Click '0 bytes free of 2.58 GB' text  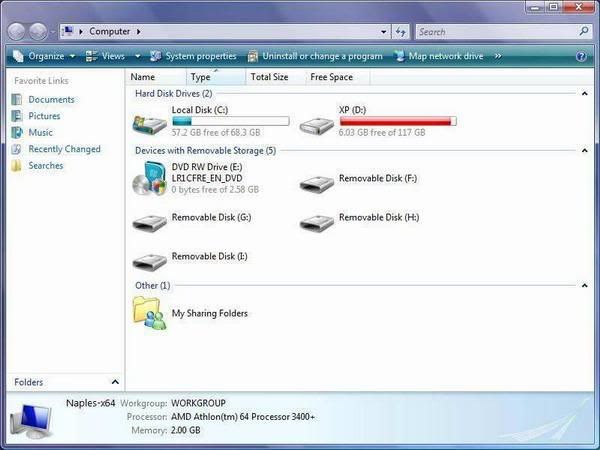click(x=215, y=189)
